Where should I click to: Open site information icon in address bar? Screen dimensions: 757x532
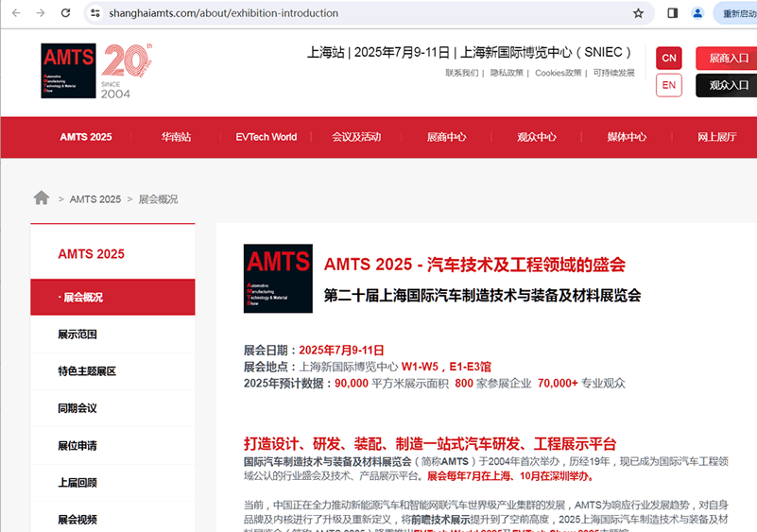click(95, 13)
